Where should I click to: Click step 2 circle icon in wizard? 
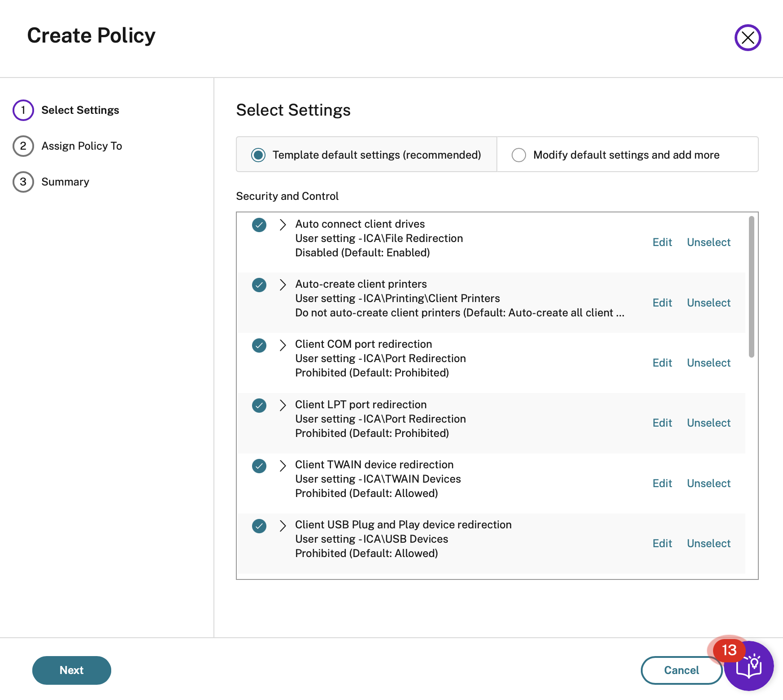23,146
